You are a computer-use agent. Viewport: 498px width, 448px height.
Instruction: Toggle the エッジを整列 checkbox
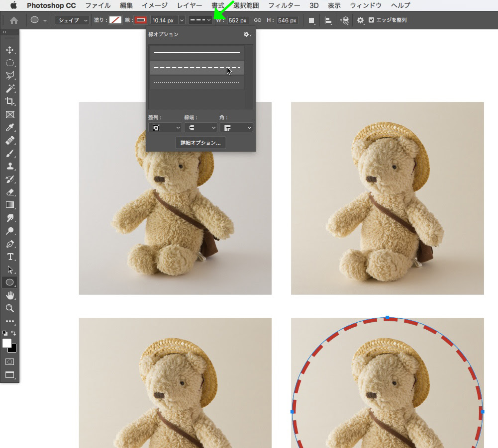371,20
